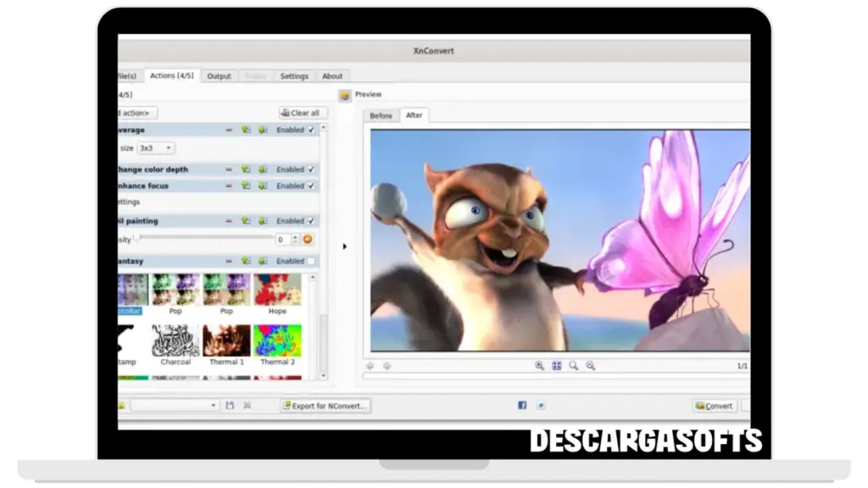The width and height of the screenshot is (868, 488).
Task: Open the preset dropdown in the bottom bar
Action: 175,406
